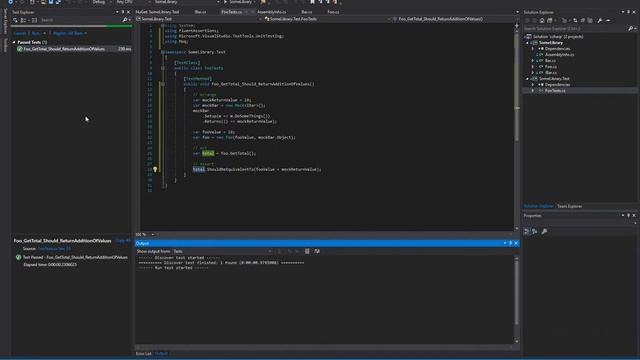This screenshot has height=360, width=640.
Task: Start SomeLibrary with the play button
Action: pyautogui.click(x=238, y=2)
